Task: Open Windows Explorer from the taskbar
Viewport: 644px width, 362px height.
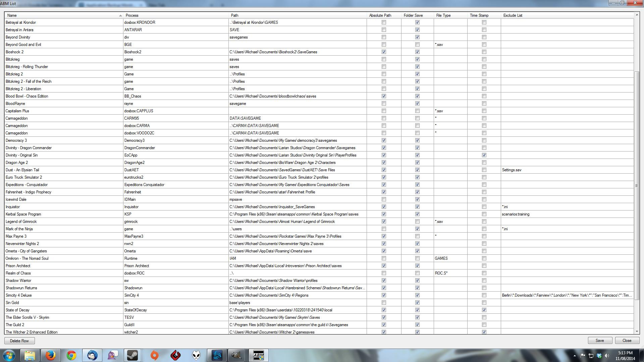Action: pyautogui.click(x=30, y=355)
